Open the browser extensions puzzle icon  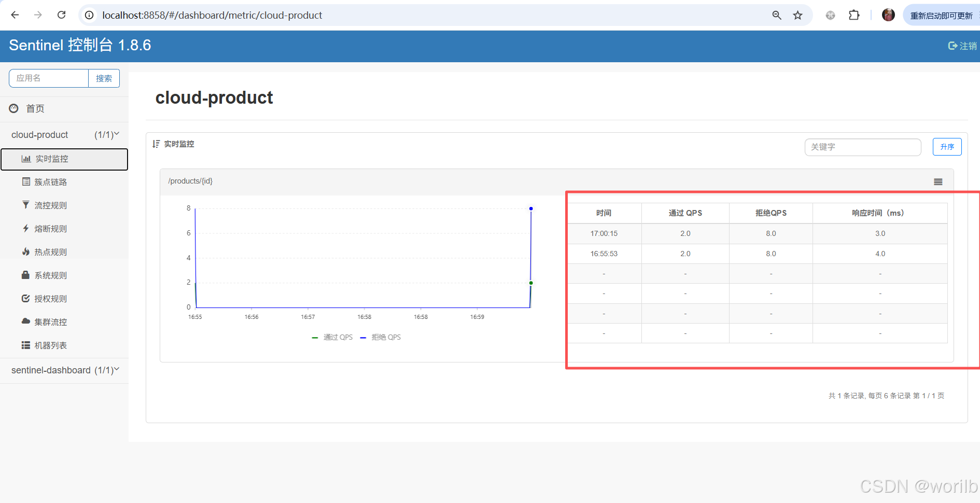coord(854,15)
